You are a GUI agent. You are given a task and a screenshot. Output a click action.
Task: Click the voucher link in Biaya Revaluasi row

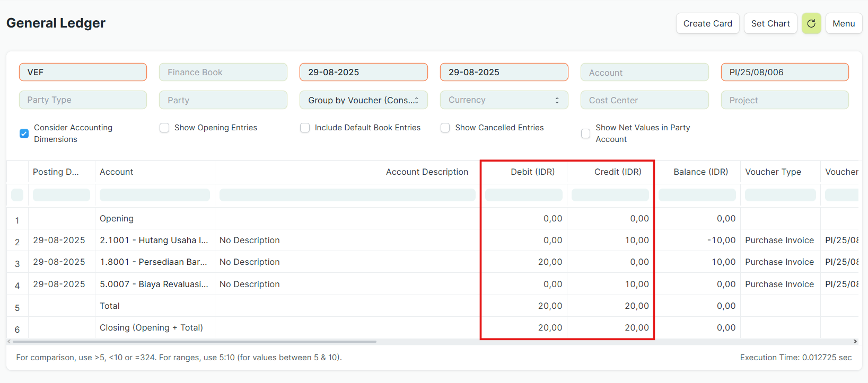click(841, 284)
